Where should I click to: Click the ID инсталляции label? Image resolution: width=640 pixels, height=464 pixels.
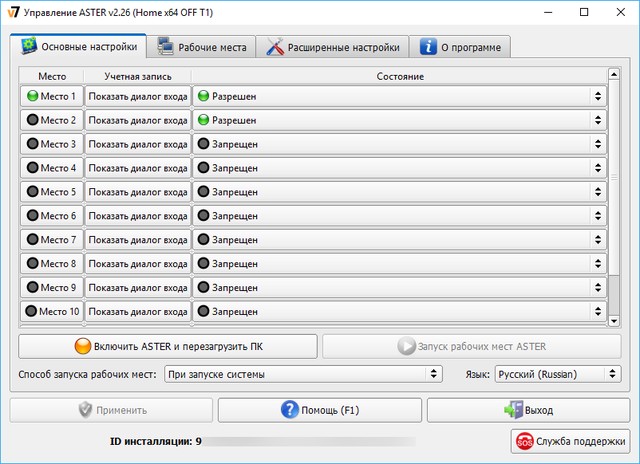(x=156, y=442)
